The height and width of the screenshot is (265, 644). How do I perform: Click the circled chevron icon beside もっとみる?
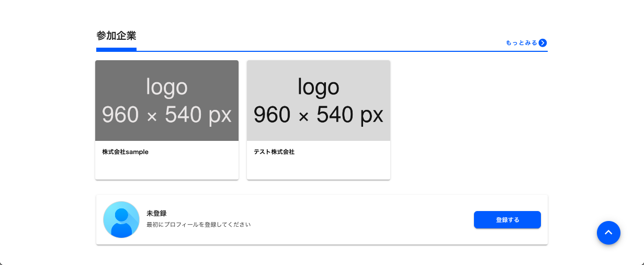point(543,43)
